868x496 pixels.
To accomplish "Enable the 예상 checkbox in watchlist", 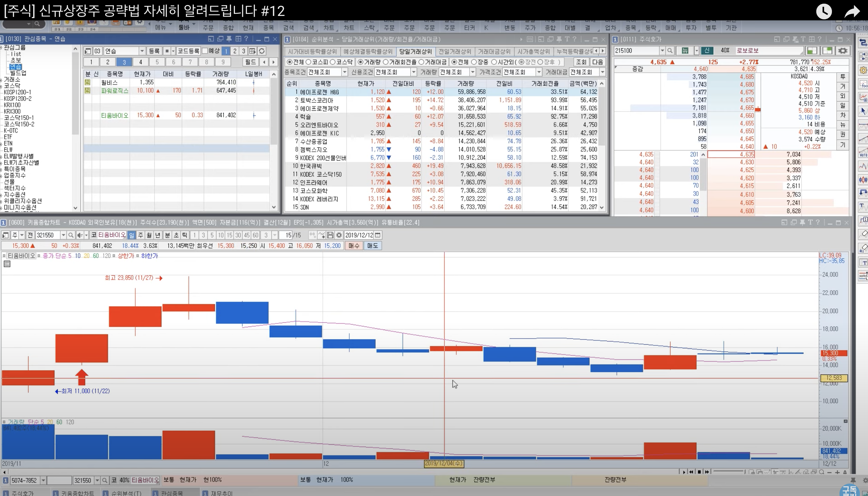I will point(205,51).
